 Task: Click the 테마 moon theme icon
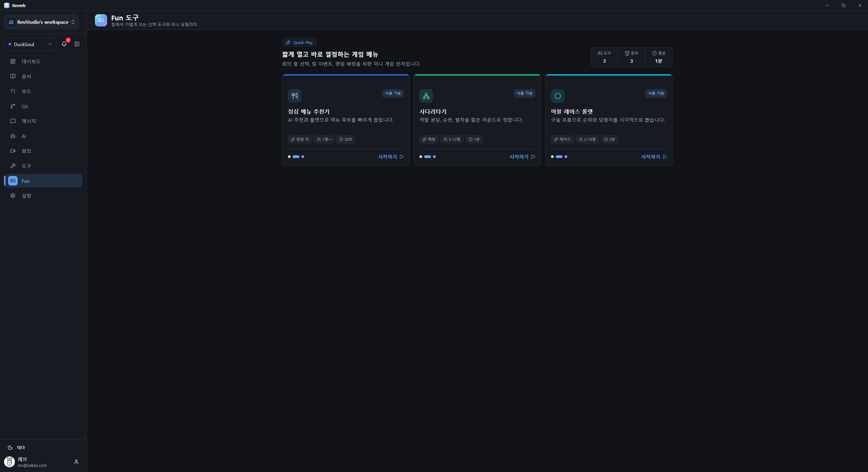click(10, 448)
